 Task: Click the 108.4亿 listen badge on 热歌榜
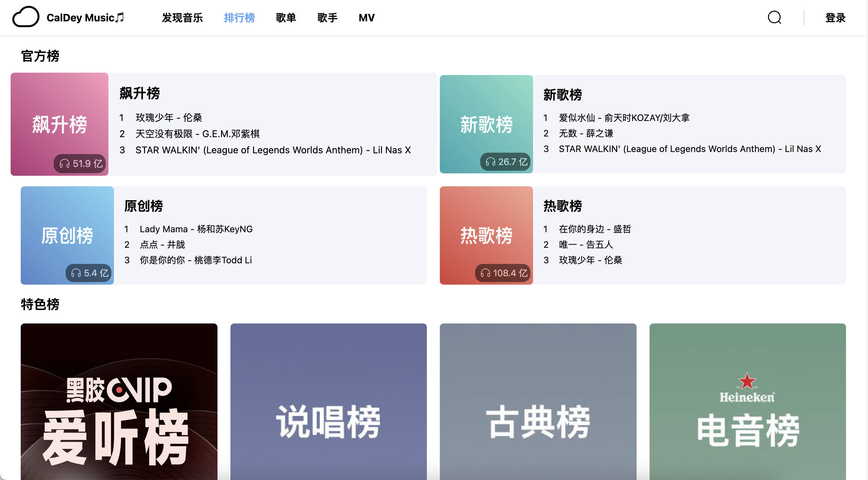pyautogui.click(x=503, y=273)
